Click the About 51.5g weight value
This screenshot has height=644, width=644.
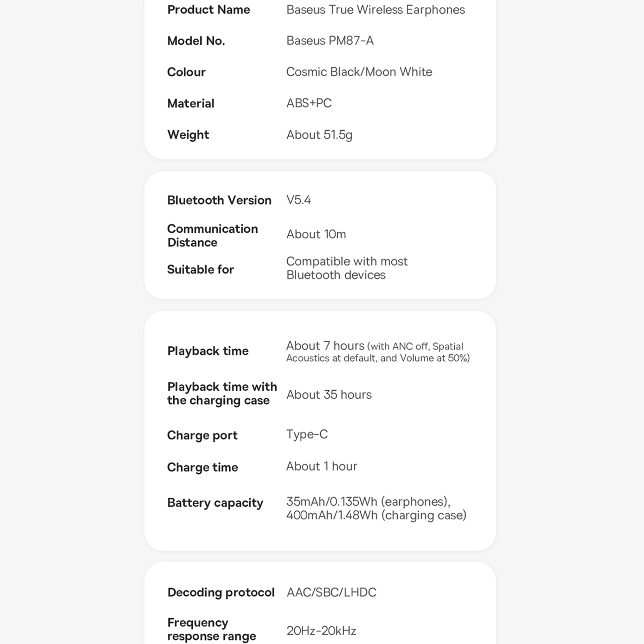(320, 135)
